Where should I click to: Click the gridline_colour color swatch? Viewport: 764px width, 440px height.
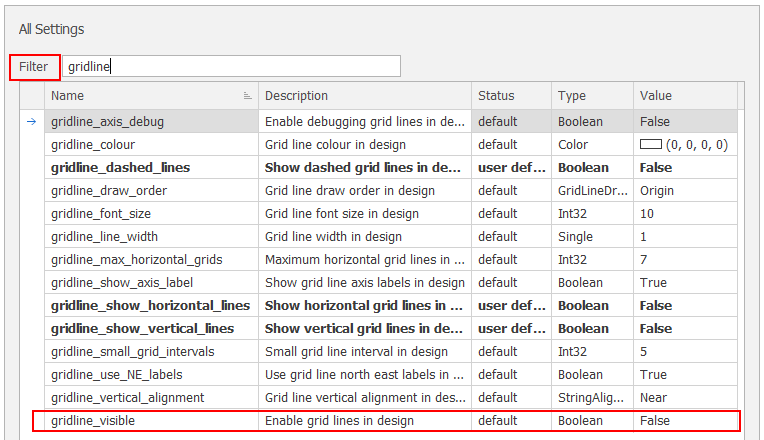point(651,145)
